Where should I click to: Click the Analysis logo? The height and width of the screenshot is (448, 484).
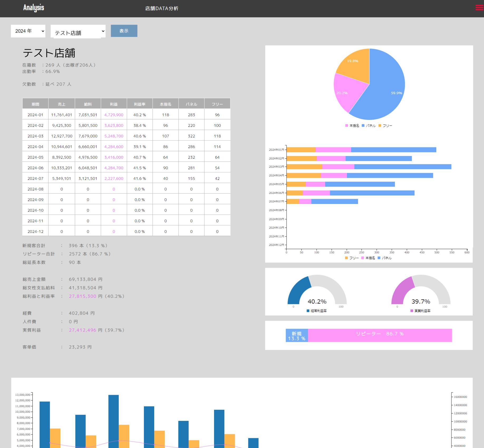pos(33,8)
